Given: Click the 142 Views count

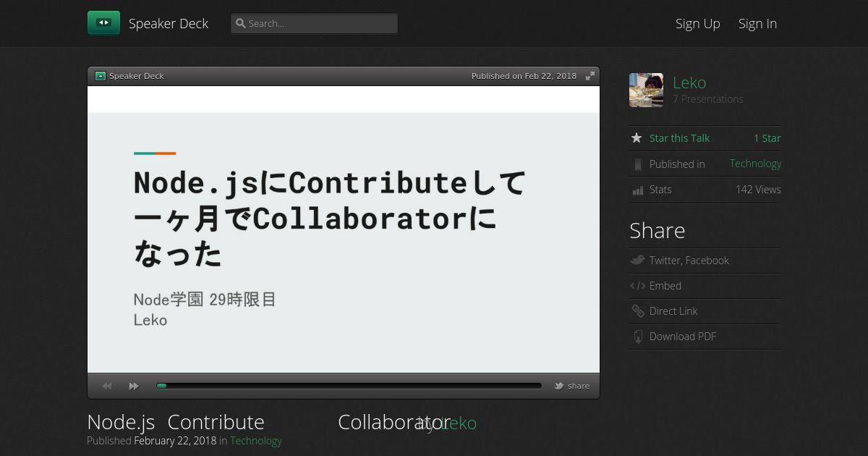Looking at the screenshot, I should tap(758, 190).
